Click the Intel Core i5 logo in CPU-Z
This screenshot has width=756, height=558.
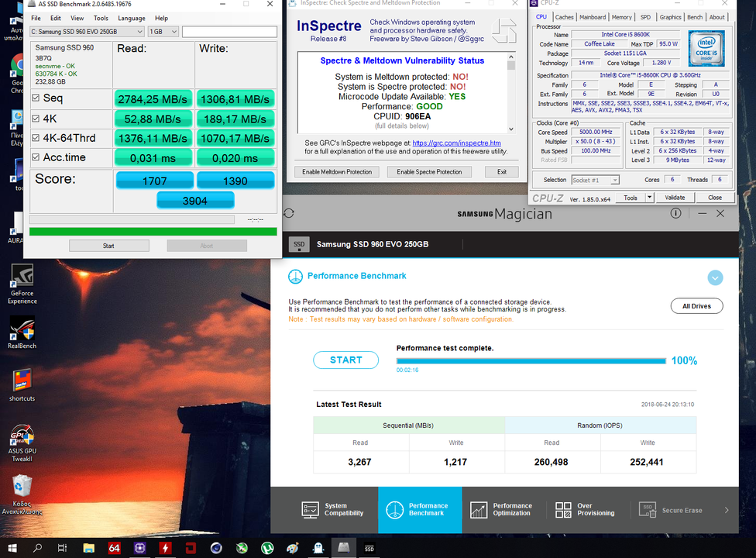pyautogui.click(x=706, y=49)
